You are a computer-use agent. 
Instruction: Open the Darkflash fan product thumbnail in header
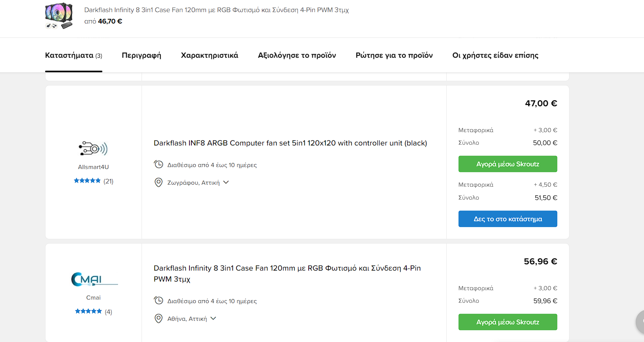click(59, 16)
